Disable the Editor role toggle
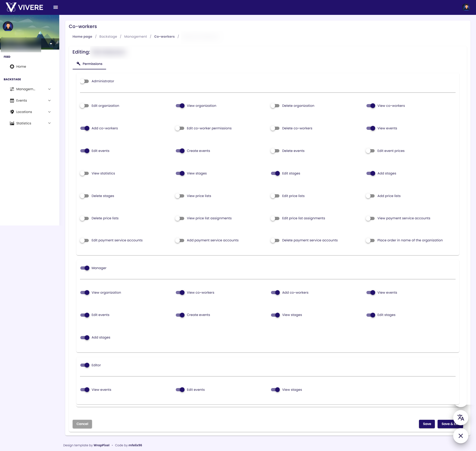Viewport: 476px width, 451px height. pyautogui.click(x=85, y=365)
